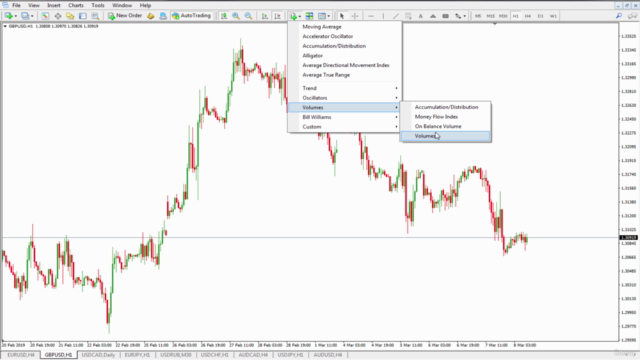Switch to the USDRUB,M30 chart tab

pos(176,355)
